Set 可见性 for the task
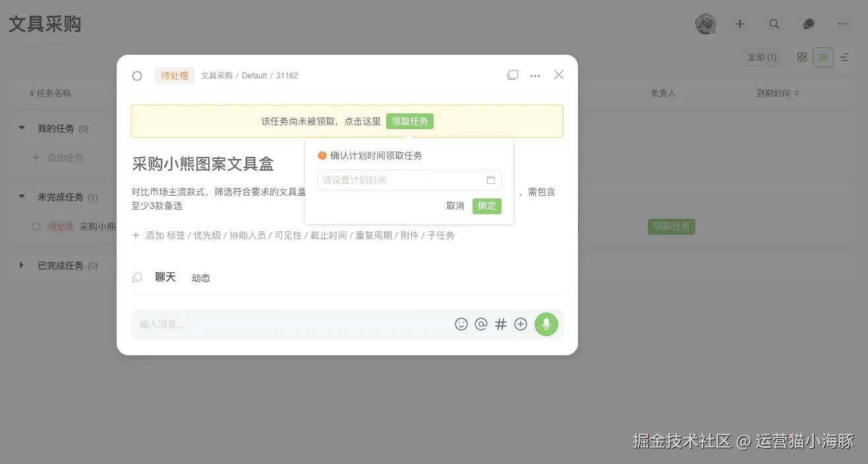 tap(289, 235)
